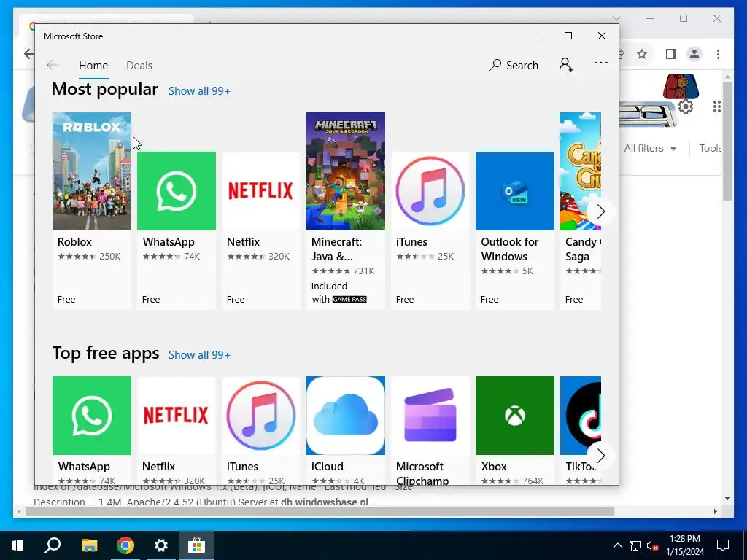Open WhatsApp icon in Most popular row

pos(177,191)
